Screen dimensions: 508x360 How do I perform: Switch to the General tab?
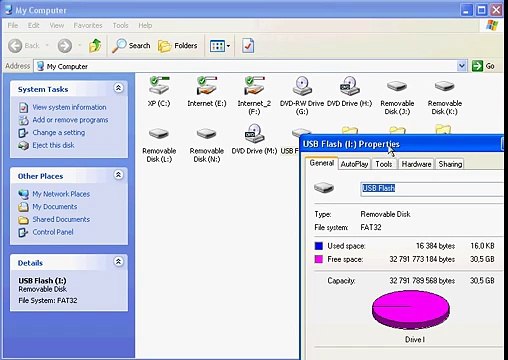pos(322,163)
